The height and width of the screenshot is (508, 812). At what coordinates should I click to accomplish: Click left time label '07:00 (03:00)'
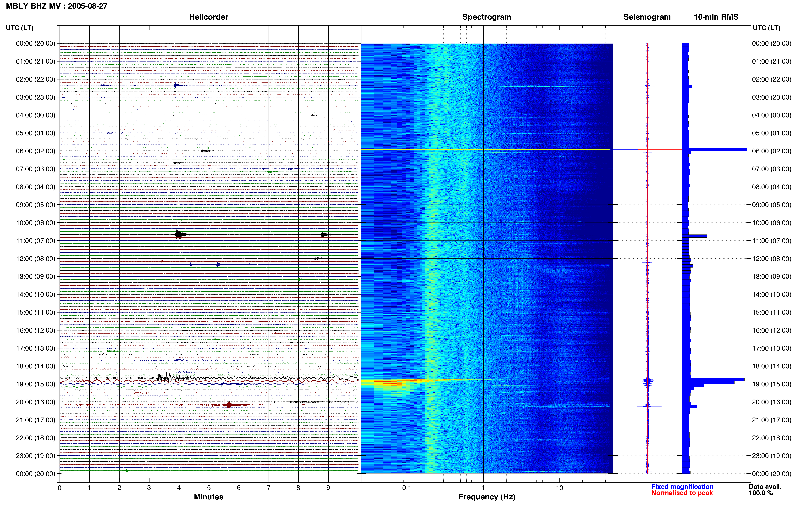[36, 169]
